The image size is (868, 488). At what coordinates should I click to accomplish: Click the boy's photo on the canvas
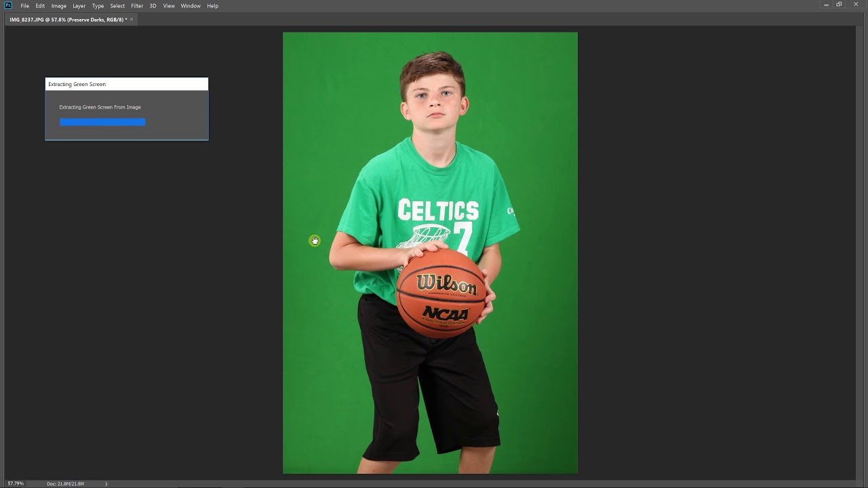(x=430, y=253)
